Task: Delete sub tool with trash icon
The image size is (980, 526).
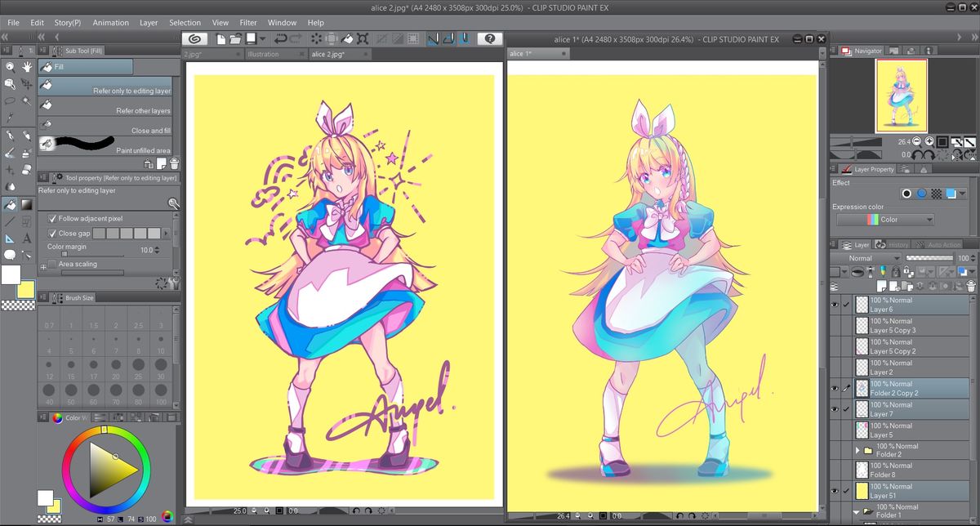Action: [174, 163]
